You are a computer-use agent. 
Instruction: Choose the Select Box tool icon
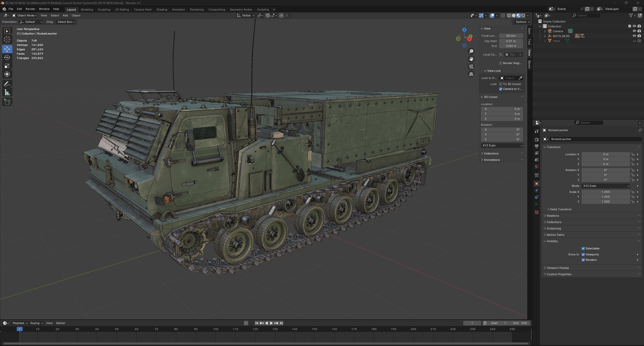[7, 31]
